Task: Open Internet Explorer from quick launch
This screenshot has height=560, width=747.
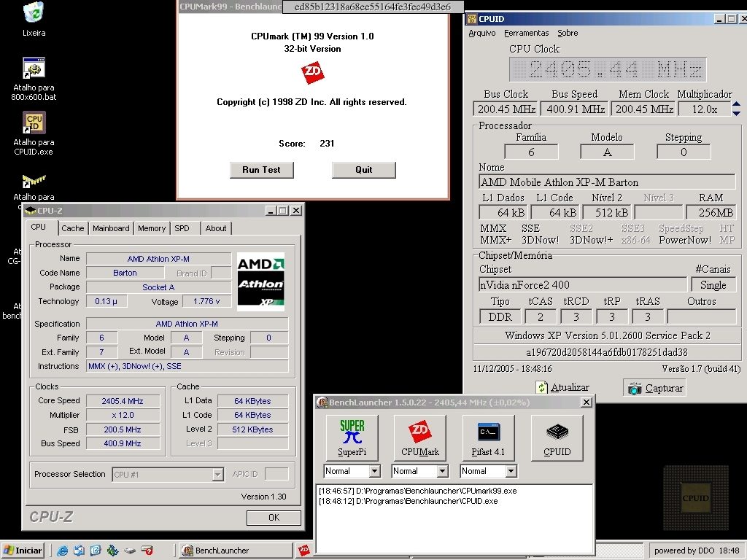Action: (63, 551)
